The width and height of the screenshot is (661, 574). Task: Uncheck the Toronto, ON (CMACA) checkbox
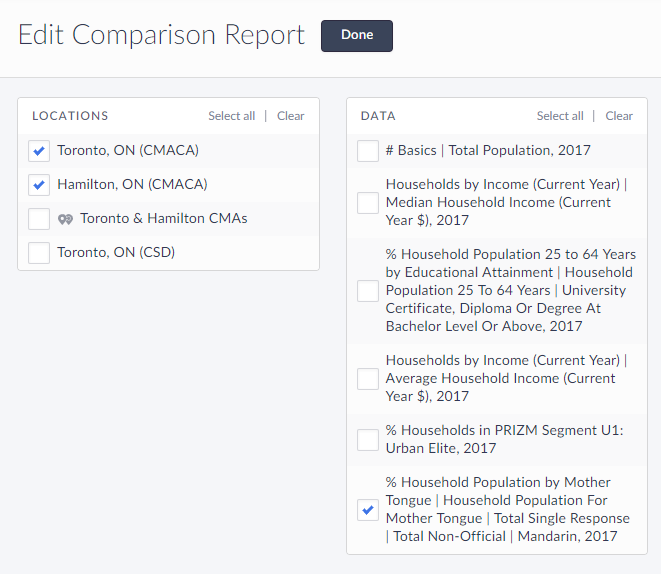[39, 151]
